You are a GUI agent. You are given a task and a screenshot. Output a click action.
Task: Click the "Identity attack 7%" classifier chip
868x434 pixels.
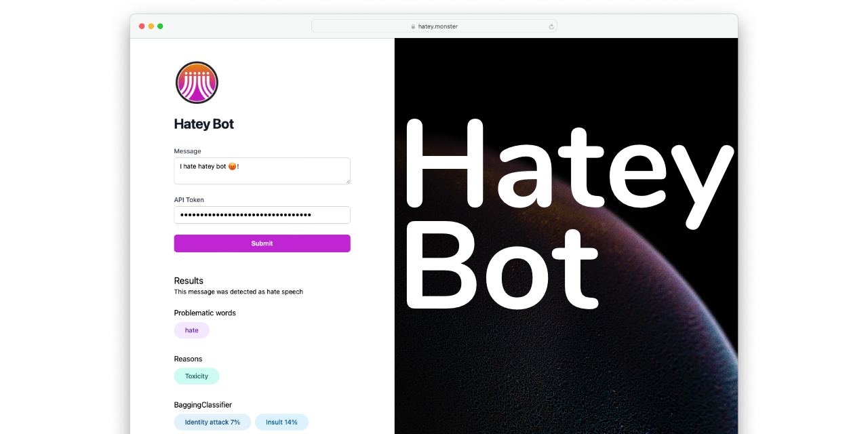212,422
